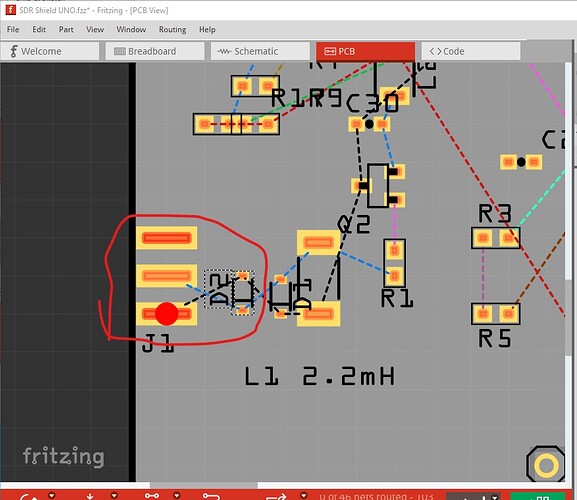Open the Help menu
Image resolution: width=577 pixels, height=500 pixels.
click(x=207, y=29)
